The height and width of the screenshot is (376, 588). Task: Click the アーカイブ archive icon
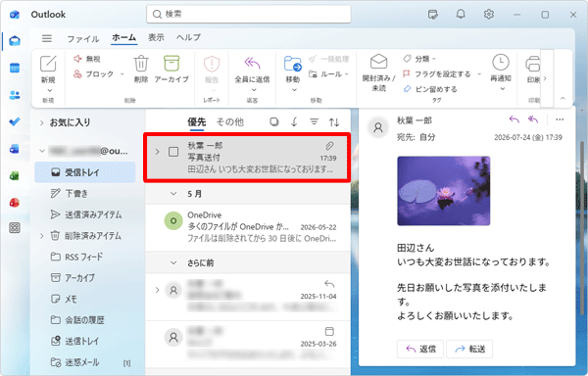tap(171, 63)
